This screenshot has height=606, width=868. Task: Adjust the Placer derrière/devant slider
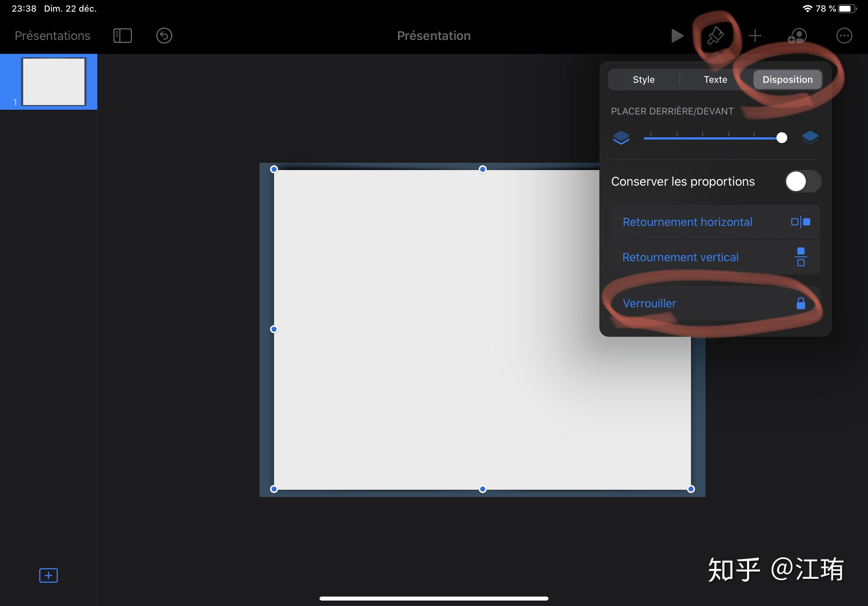(715, 138)
